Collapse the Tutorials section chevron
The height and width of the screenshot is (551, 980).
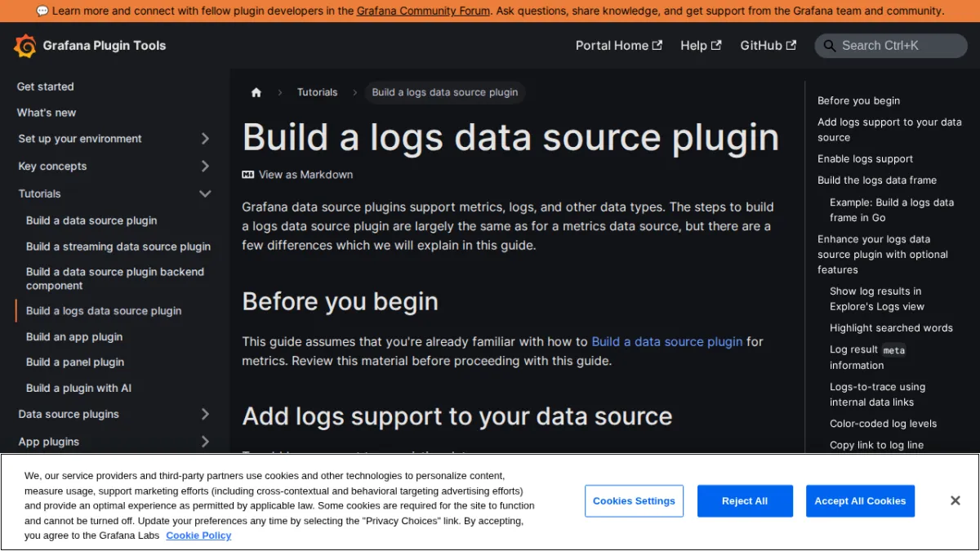pyautogui.click(x=205, y=193)
